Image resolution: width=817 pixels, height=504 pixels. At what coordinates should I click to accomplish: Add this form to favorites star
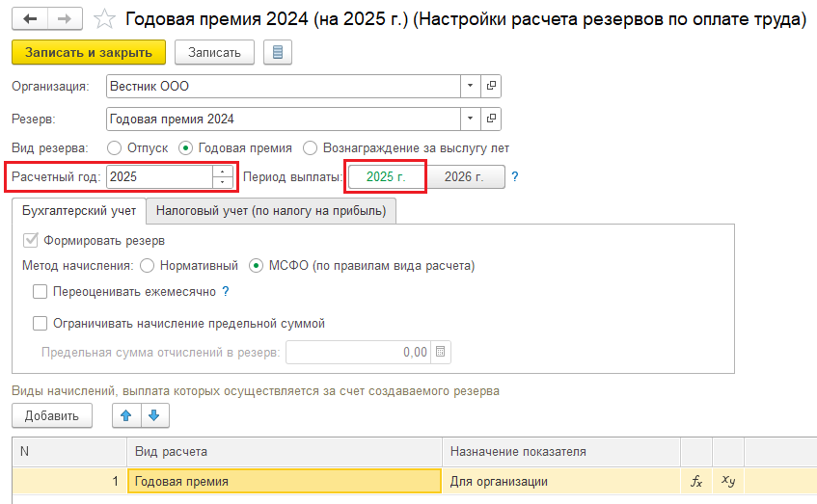tap(108, 19)
